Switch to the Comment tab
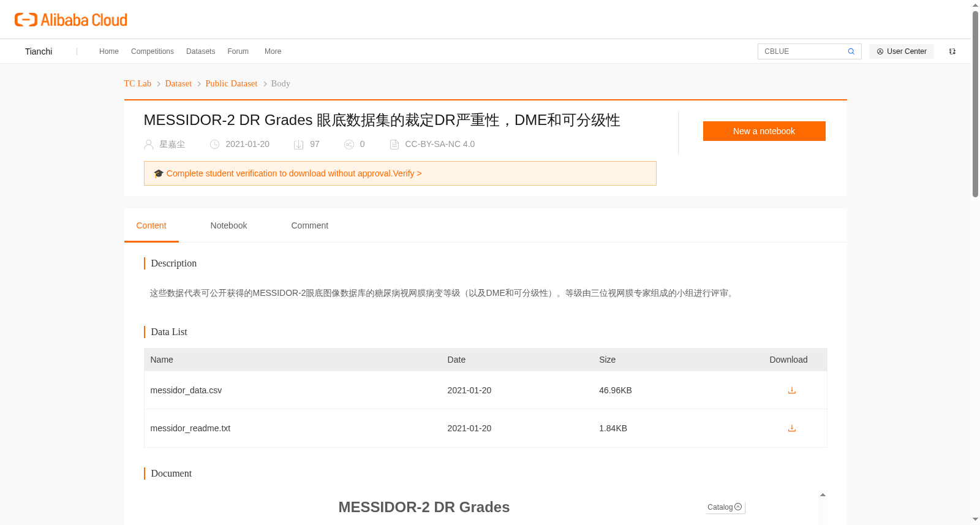 coord(309,225)
